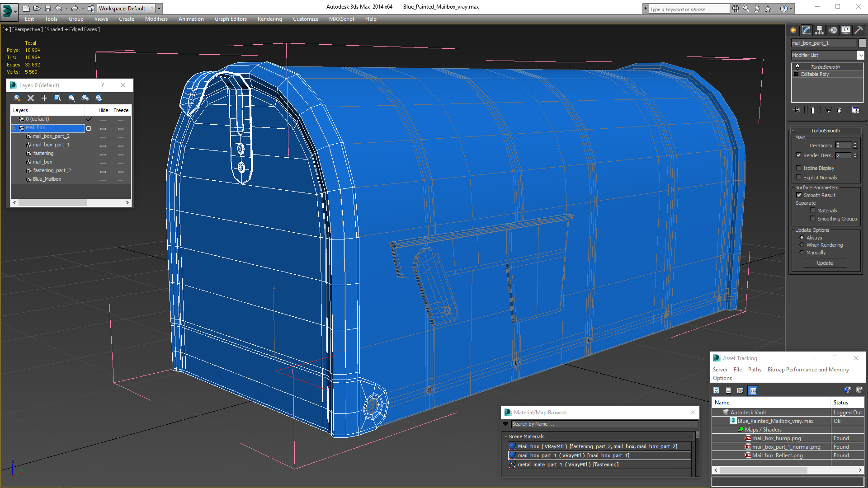Switch Asset Tracking to tree view icon

(741, 390)
